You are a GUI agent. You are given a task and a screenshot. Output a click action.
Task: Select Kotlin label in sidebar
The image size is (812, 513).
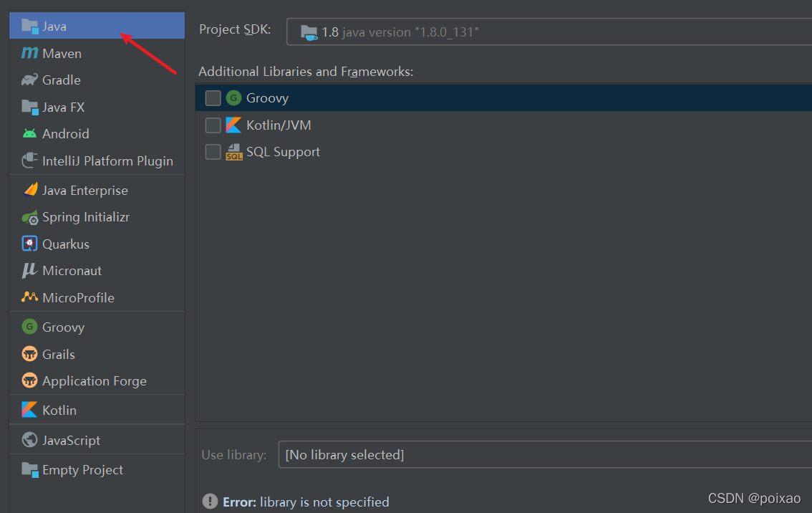point(59,410)
